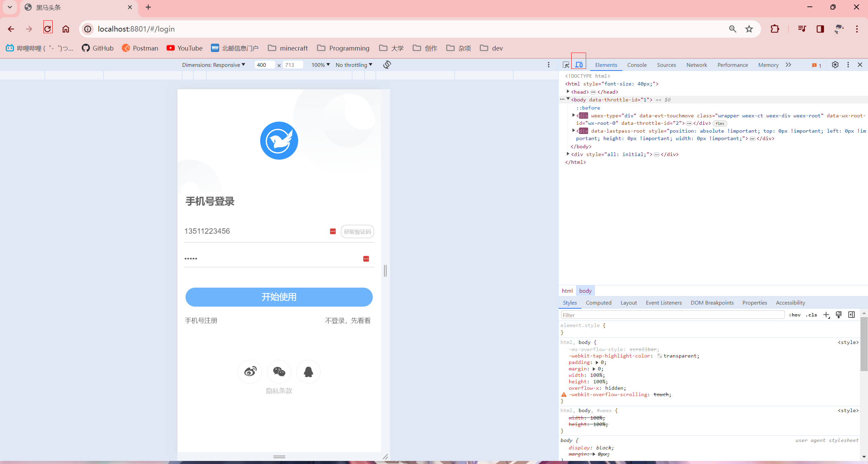The image size is (868, 464).
Task: Open DevTools settings gear
Action: (835, 65)
